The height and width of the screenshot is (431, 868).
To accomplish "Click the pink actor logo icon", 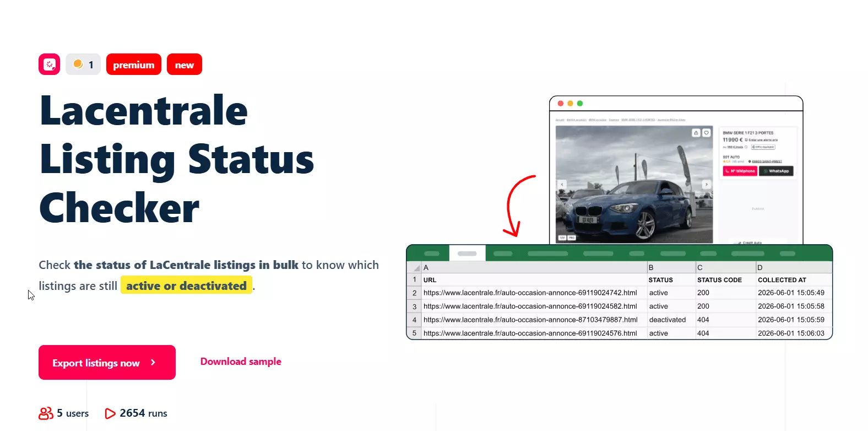I will coord(49,64).
